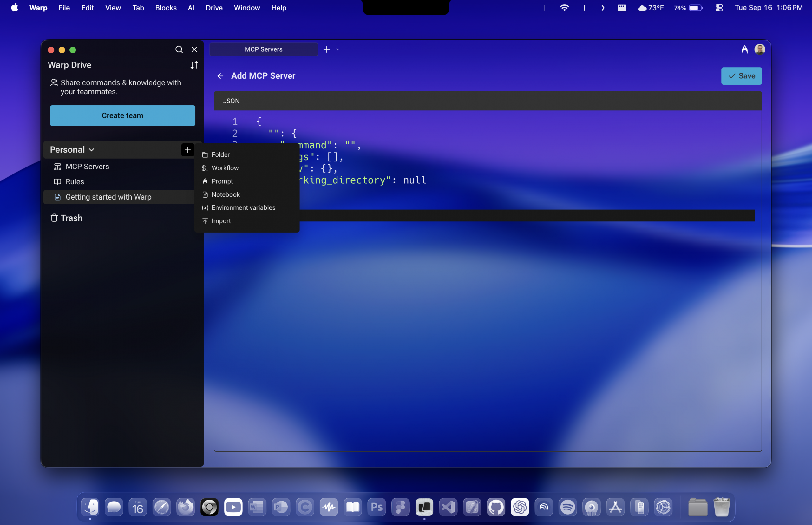Click the Warp logo at top right
Screen dimensions: 812x525
pyautogui.click(x=744, y=49)
